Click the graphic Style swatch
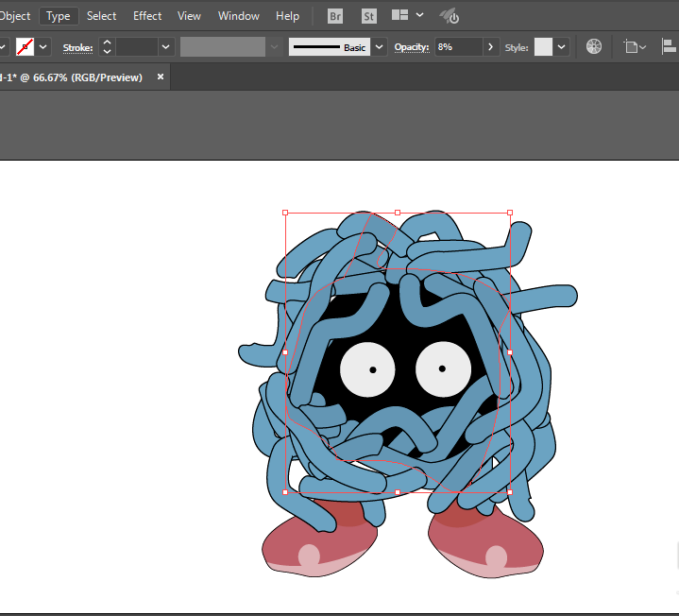Viewport: 679px width, 616px height. tap(543, 47)
